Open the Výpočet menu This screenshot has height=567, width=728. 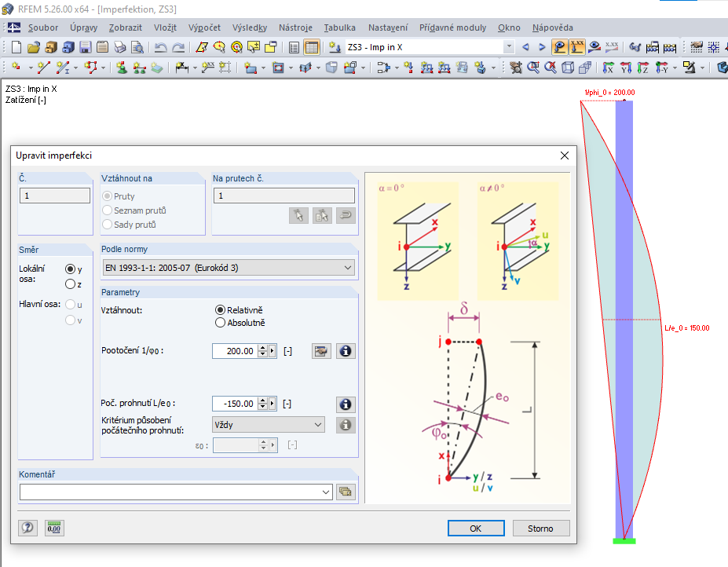[x=204, y=27]
